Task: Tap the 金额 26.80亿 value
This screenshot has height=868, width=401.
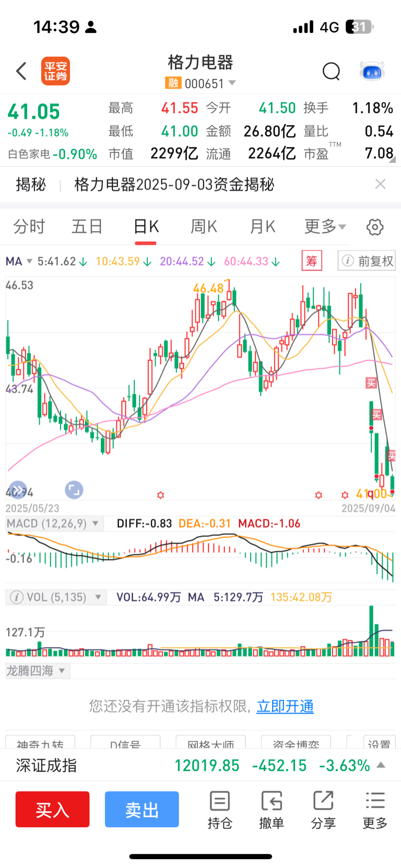Action: pyautogui.click(x=270, y=131)
